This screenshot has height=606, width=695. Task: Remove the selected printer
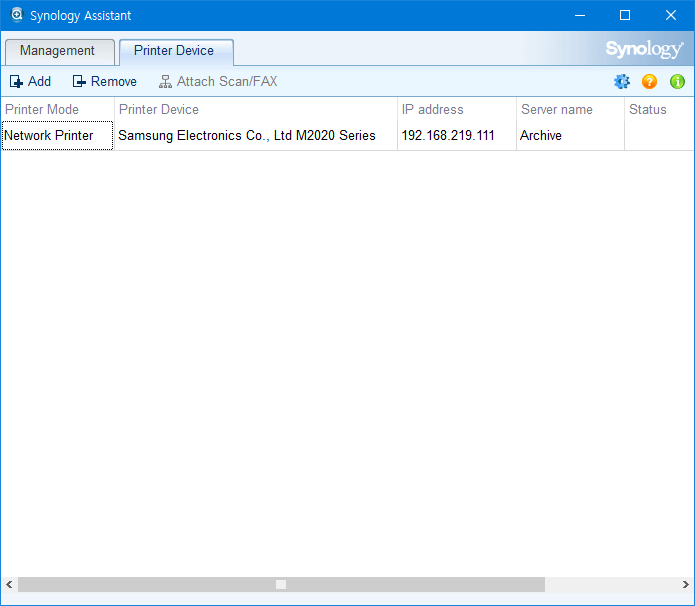tap(104, 82)
